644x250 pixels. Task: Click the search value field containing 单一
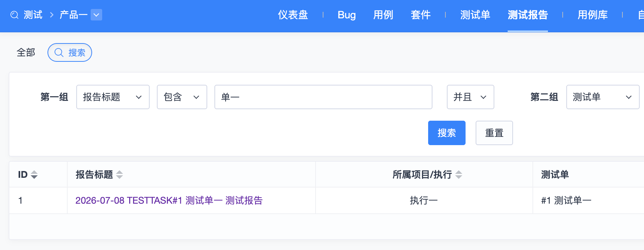(x=323, y=97)
